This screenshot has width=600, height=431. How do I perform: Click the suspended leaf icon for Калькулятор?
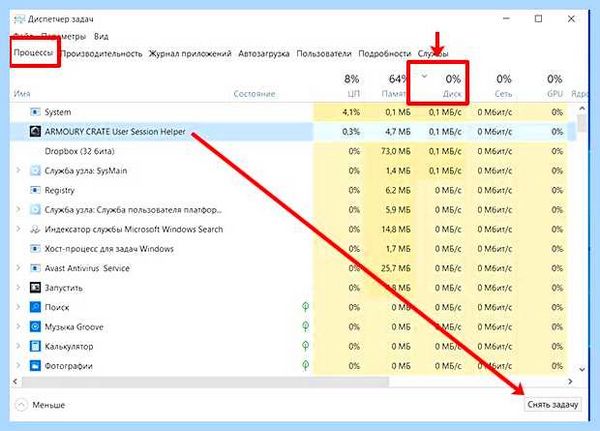pos(305,346)
